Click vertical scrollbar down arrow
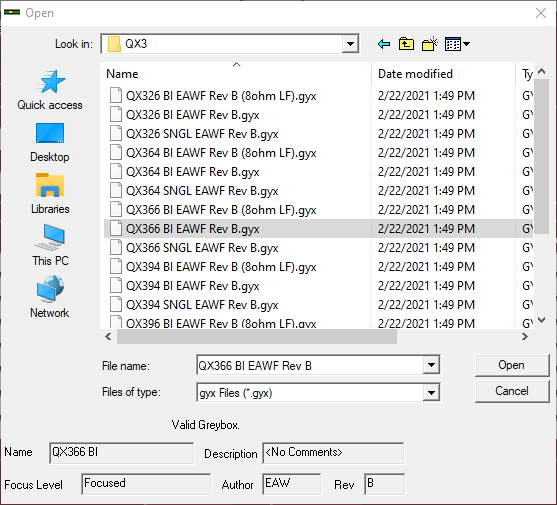Screen dimensions: 557x505 [x=541, y=320]
